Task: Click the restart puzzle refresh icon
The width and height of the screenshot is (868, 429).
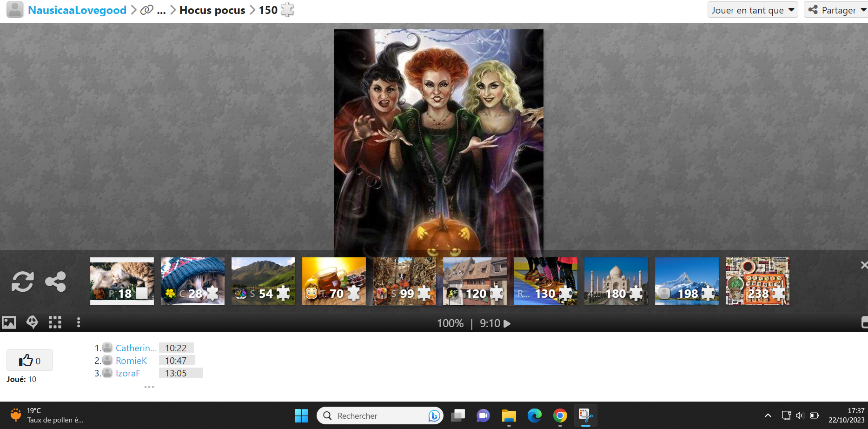Action: [x=22, y=282]
